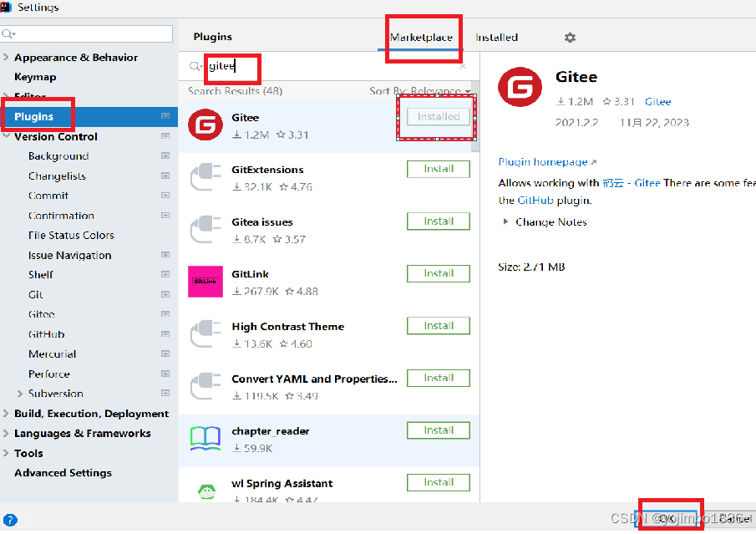
Task: Click the magnifier icon in plugin search
Action: click(195, 66)
